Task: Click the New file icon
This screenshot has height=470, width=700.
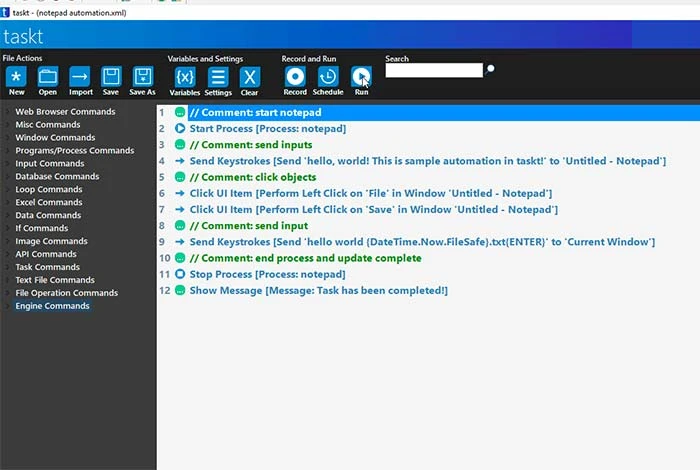Action: coord(17,77)
